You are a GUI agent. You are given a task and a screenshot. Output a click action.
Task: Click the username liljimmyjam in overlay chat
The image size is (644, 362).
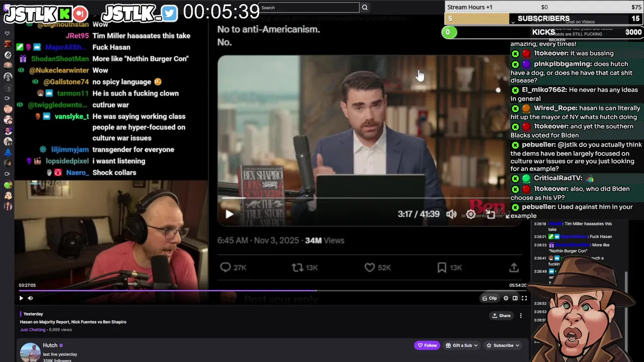click(x=70, y=150)
